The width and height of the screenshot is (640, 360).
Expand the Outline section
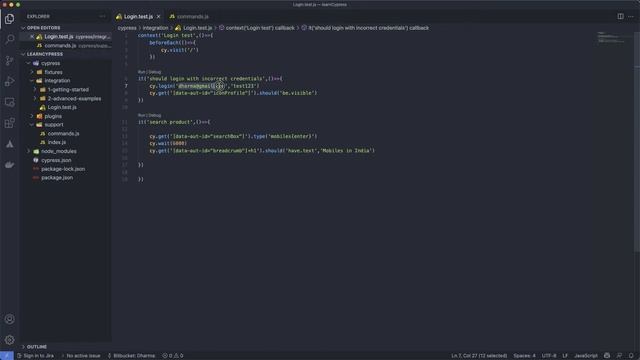tap(37, 347)
